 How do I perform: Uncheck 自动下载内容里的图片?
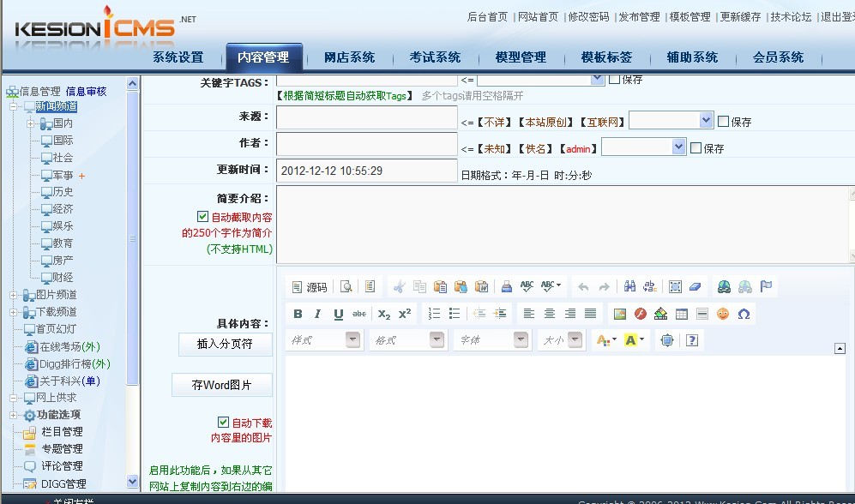[x=223, y=422]
